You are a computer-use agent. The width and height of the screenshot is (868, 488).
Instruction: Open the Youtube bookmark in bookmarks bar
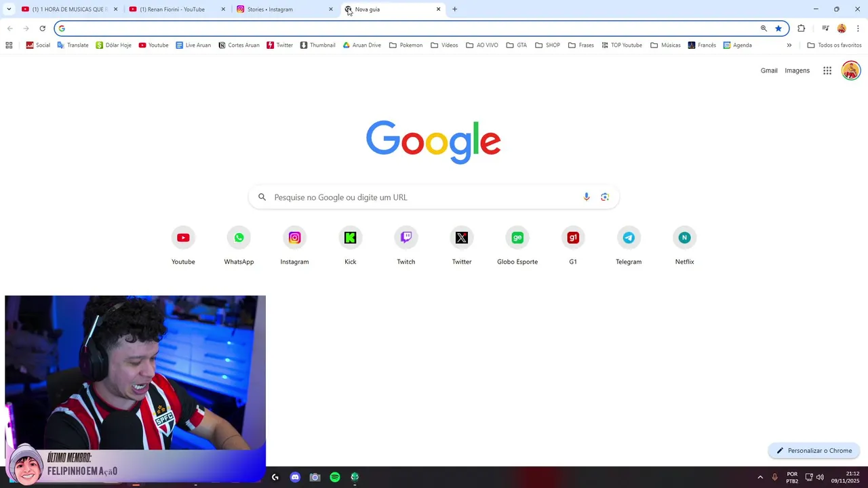pyautogui.click(x=153, y=45)
